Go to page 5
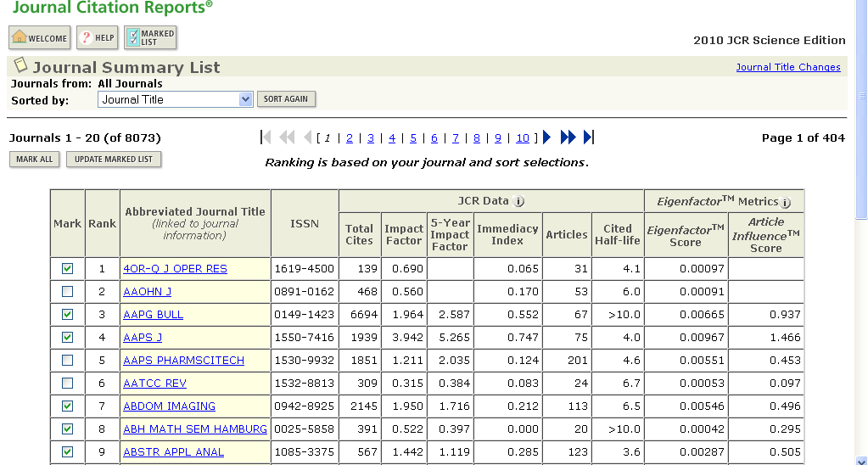The width and height of the screenshot is (868, 465). click(413, 137)
